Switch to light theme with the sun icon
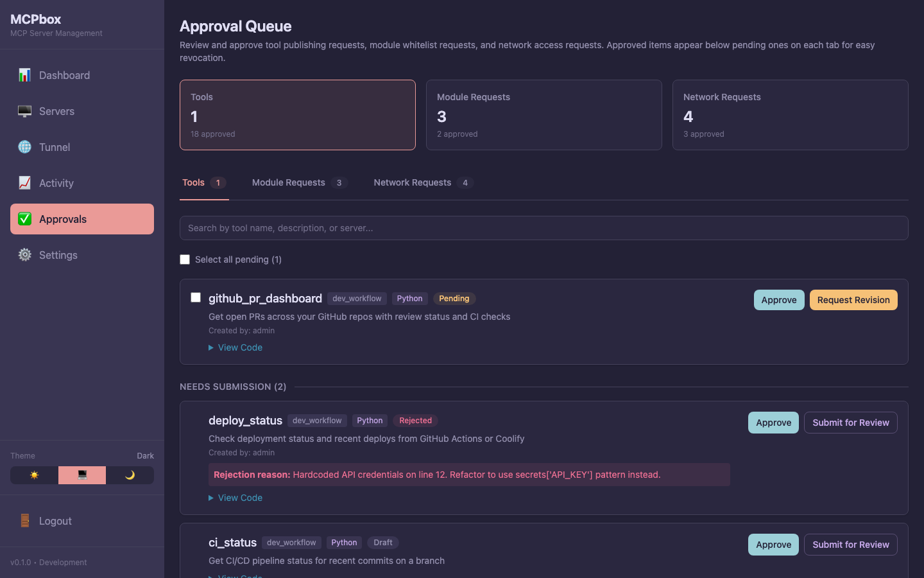Screen dimensions: 924x578 (33, 475)
